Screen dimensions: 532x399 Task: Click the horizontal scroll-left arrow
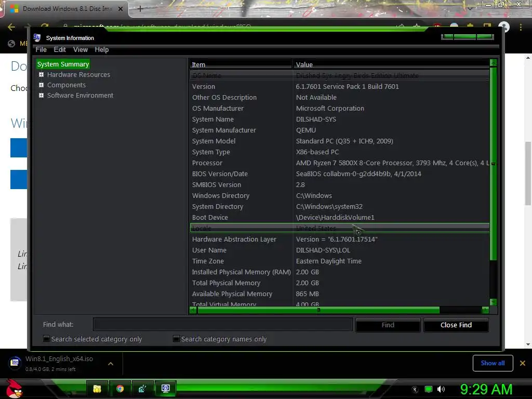pos(193,310)
